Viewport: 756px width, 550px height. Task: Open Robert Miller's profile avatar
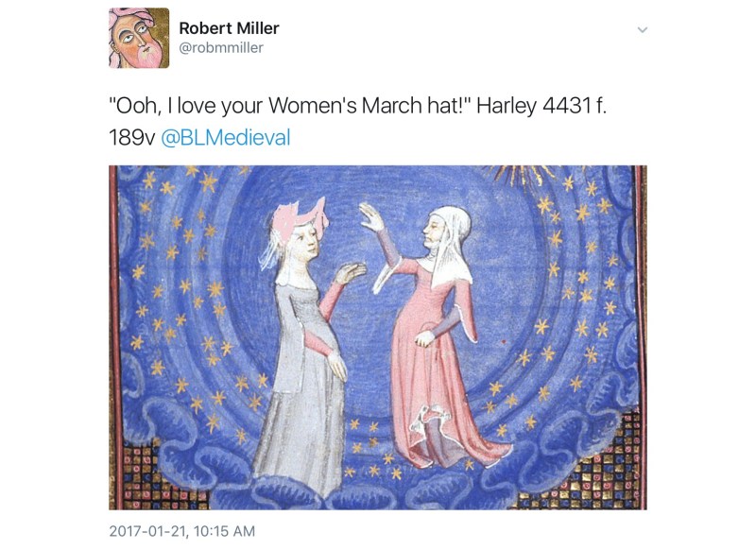(x=139, y=38)
